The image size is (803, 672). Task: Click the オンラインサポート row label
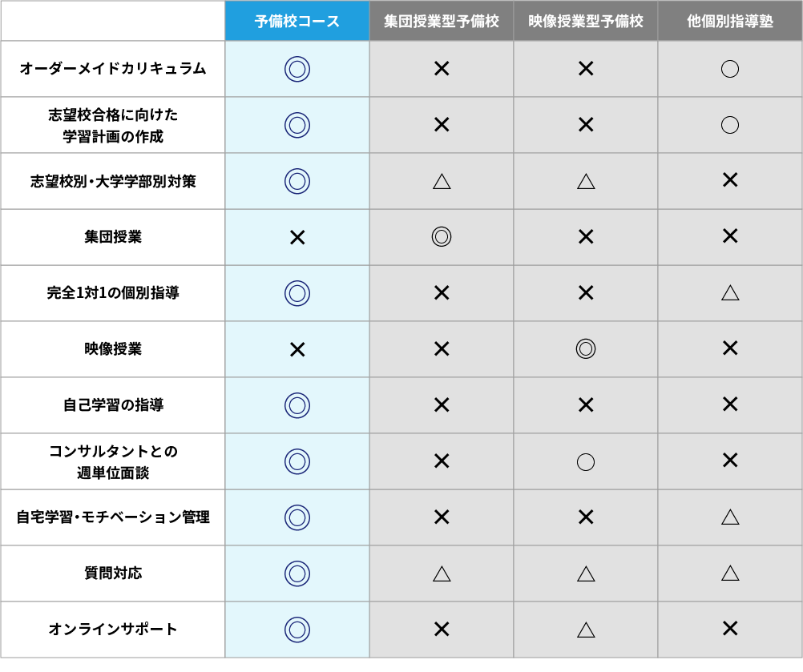pos(113,630)
